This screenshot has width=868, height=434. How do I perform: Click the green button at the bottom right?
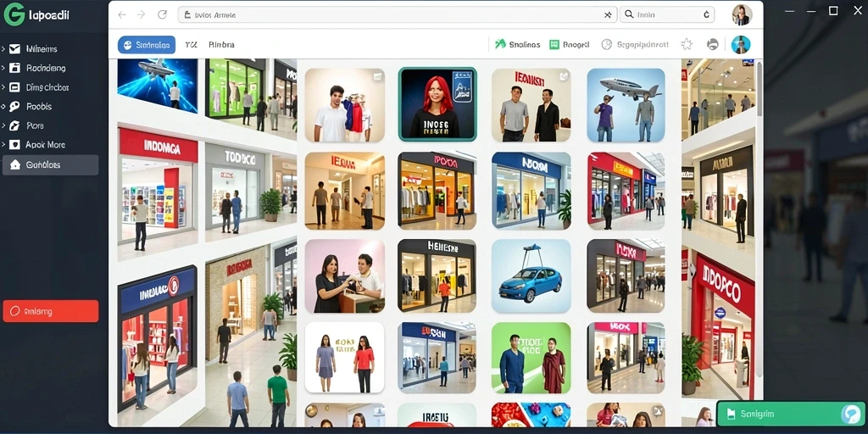(791, 414)
